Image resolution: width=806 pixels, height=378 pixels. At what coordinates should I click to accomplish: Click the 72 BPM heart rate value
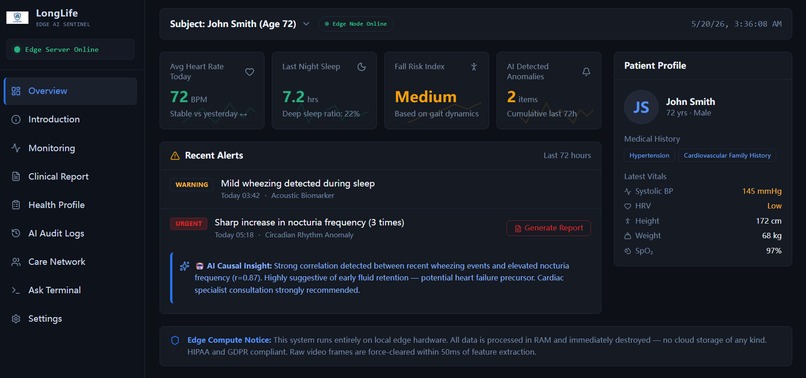pyautogui.click(x=189, y=97)
